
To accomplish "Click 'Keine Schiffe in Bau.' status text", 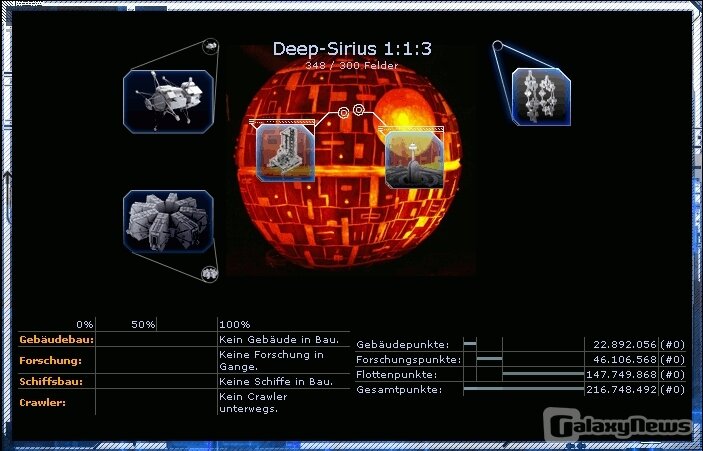I will (x=276, y=382).
